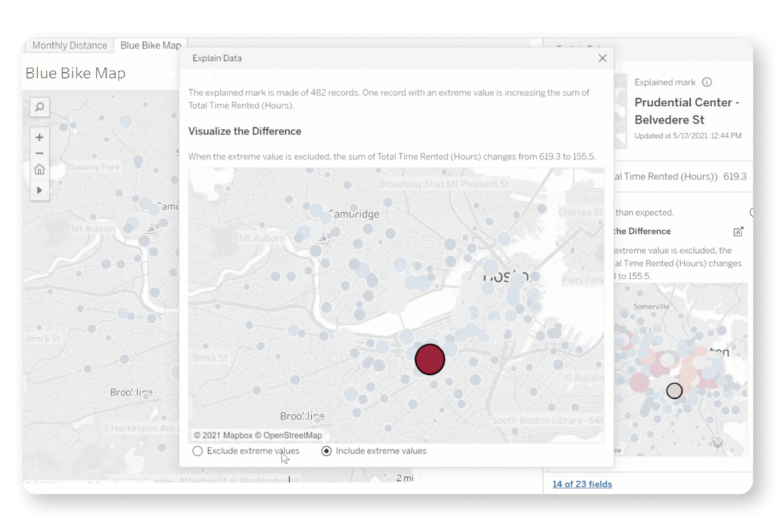This screenshot has height=532, width=777.
Task: Select Include extreme values option
Action: (x=374, y=451)
